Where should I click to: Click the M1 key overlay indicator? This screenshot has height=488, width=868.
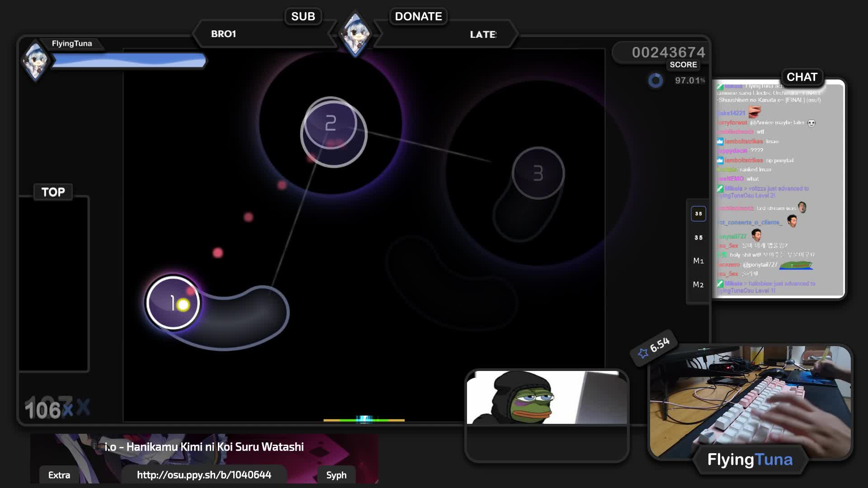pos(698,261)
